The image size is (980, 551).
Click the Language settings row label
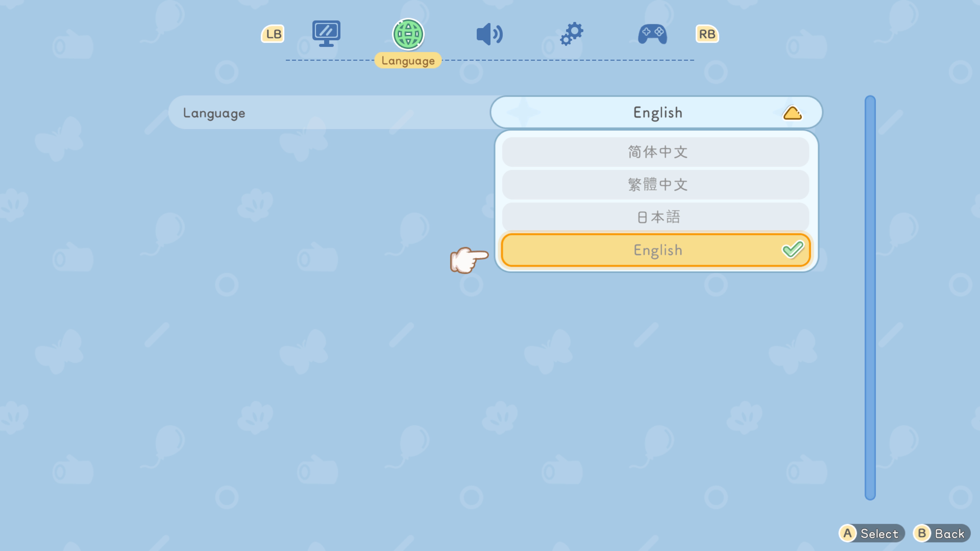[x=214, y=112]
